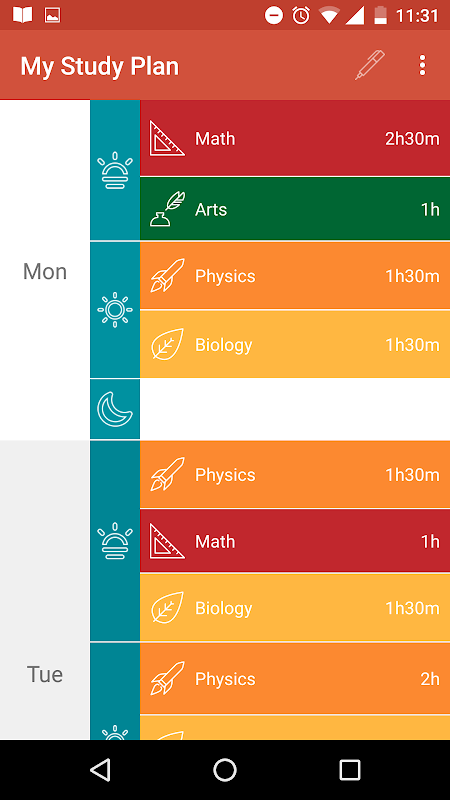
Task: Select the Mon day label
Action: (45, 271)
